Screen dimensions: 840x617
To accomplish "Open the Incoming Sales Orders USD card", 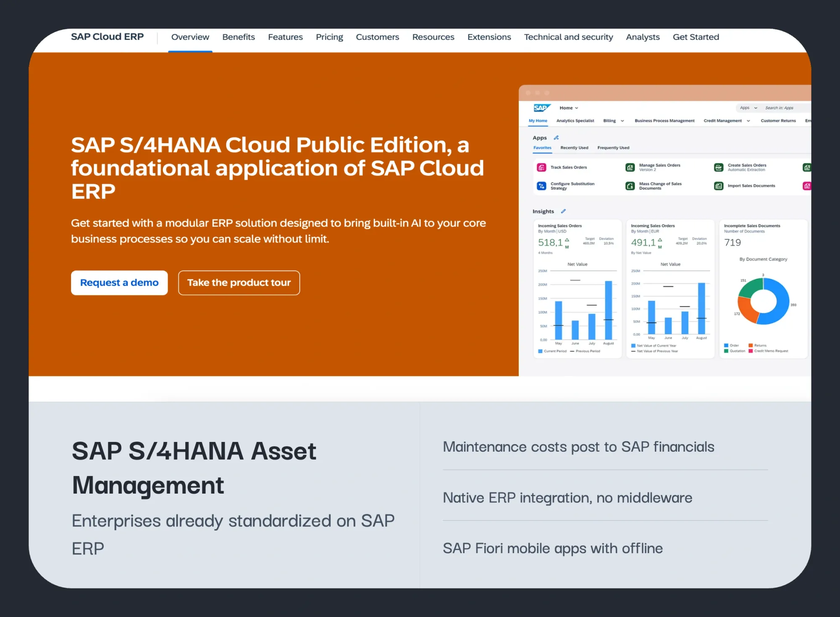I will (x=577, y=289).
